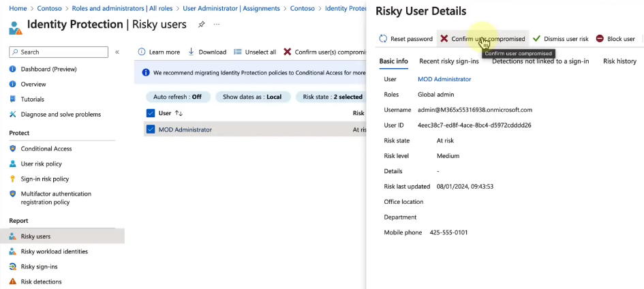Switch to the Risk history tab

(x=619, y=61)
